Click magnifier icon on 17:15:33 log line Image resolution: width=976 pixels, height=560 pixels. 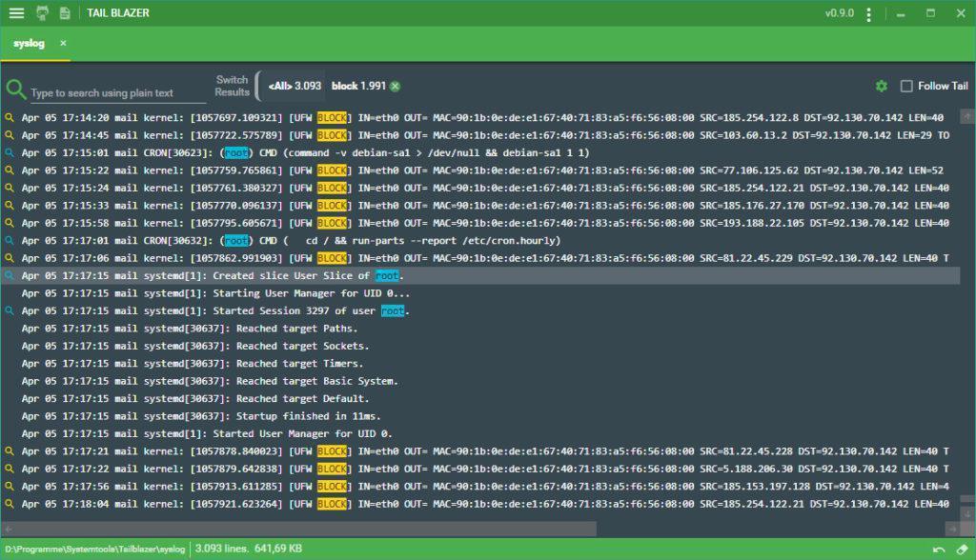[10, 206]
